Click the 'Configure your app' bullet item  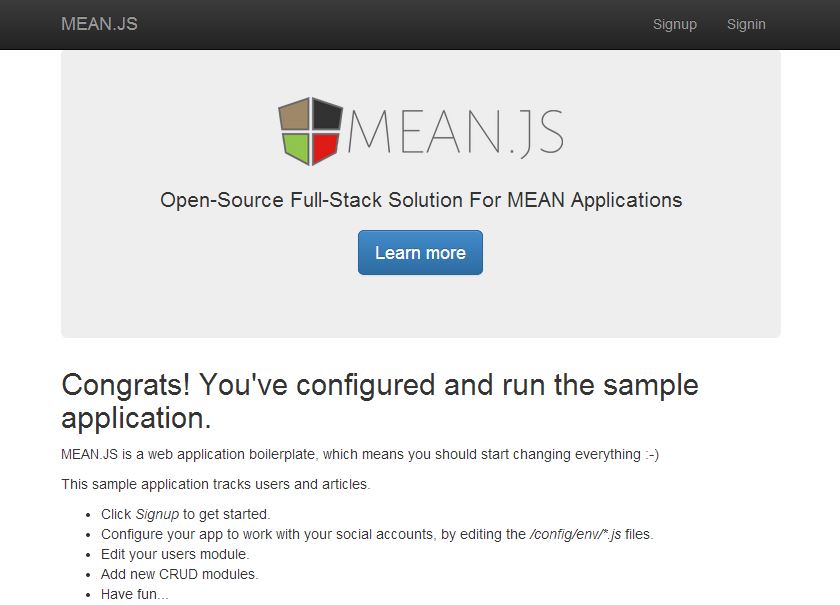click(x=377, y=534)
